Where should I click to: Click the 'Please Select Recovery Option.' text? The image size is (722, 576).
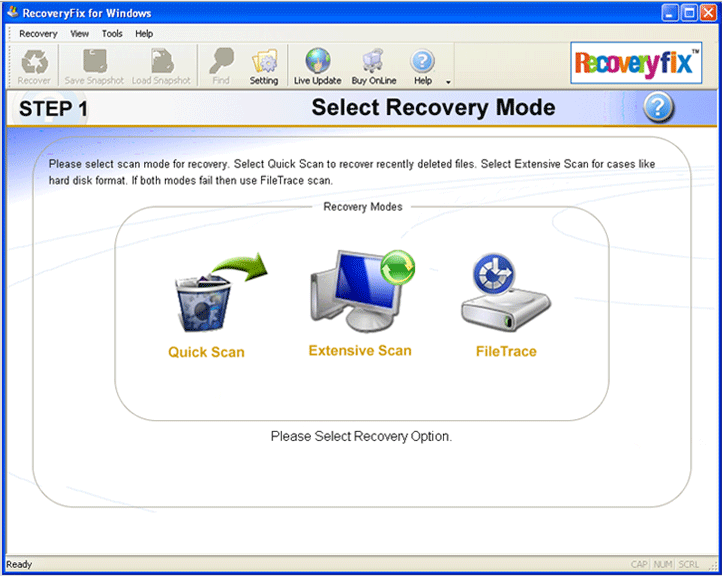point(361,436)
